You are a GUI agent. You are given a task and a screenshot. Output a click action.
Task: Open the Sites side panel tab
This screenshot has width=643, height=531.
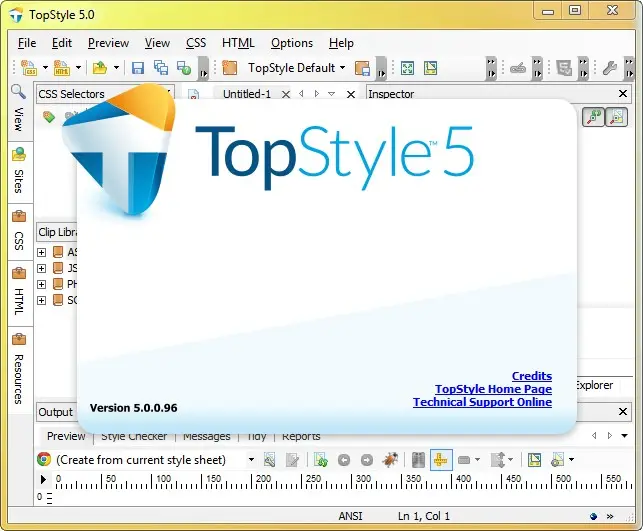(19, 171)
